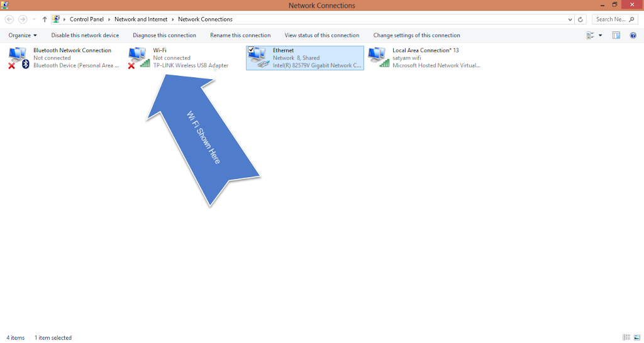Choose Change settings of this connection

click(416, 35)
